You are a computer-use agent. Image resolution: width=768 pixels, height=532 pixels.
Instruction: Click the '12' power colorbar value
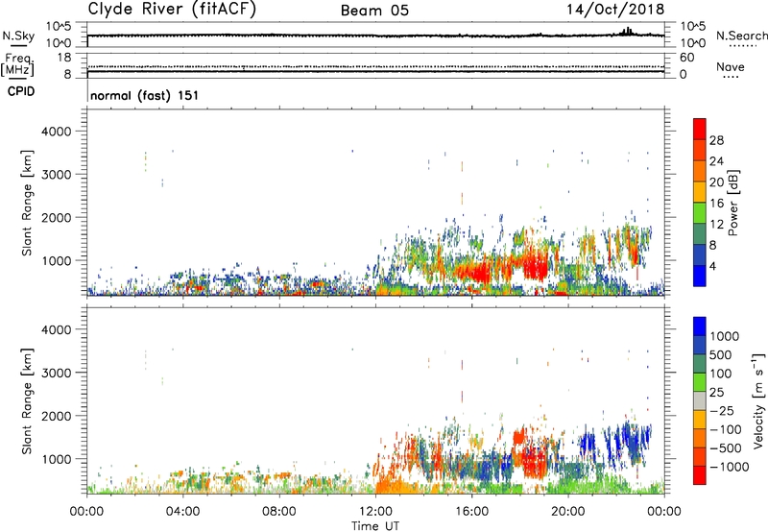pyautogui.click(x=716, y=225)
